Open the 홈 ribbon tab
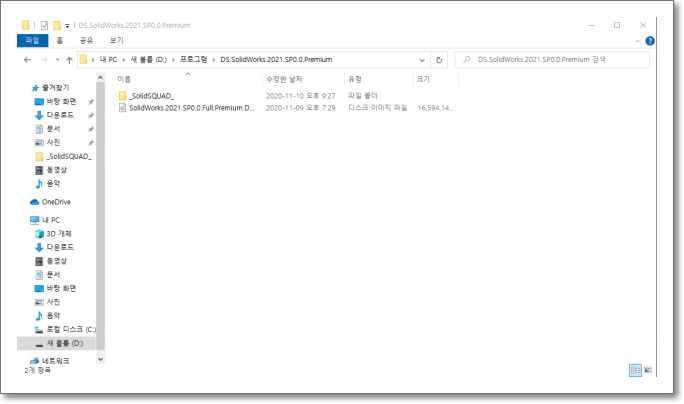This screenshot has height=404, width=684. [x=60, y=41]
